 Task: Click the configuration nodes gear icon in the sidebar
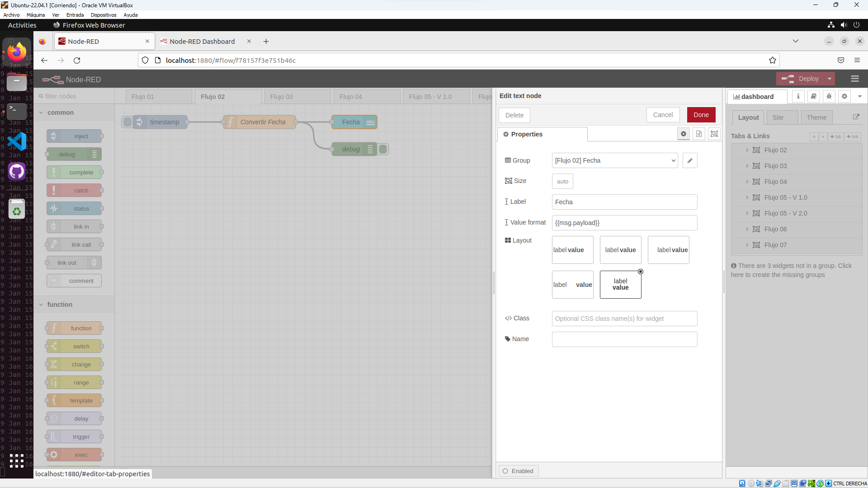844,96
